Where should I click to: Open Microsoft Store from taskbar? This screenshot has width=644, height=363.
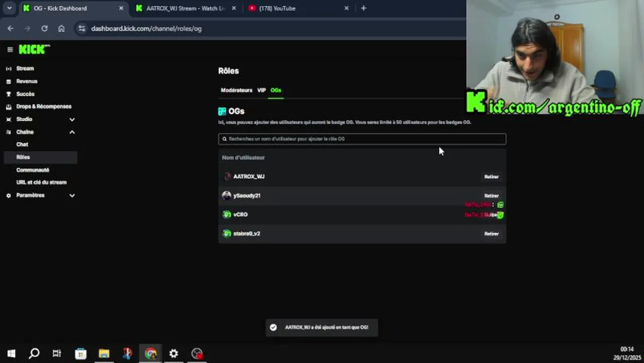[x=81, y=354]
